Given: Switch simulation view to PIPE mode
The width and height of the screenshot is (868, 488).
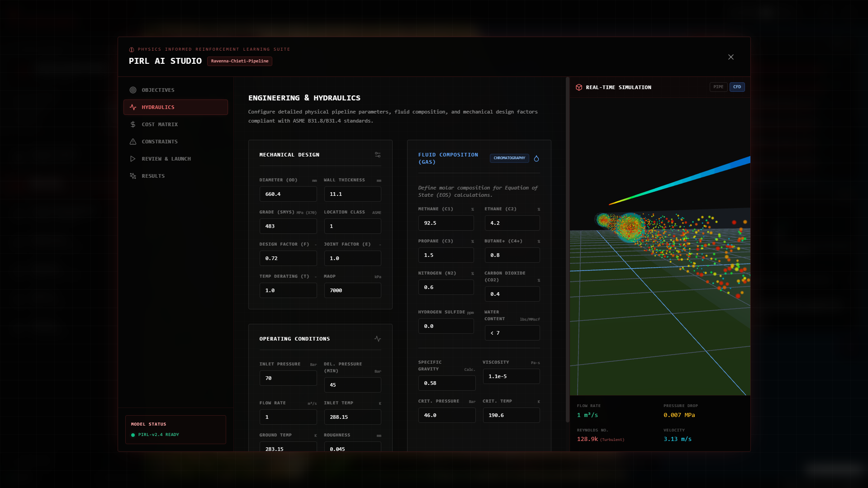Looking at the screenshot, I should [x=718, y=87].
